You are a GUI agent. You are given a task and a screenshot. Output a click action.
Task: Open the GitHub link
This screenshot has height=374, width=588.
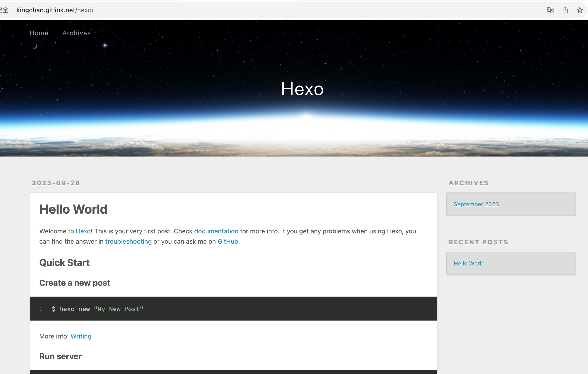coord(228,241)
